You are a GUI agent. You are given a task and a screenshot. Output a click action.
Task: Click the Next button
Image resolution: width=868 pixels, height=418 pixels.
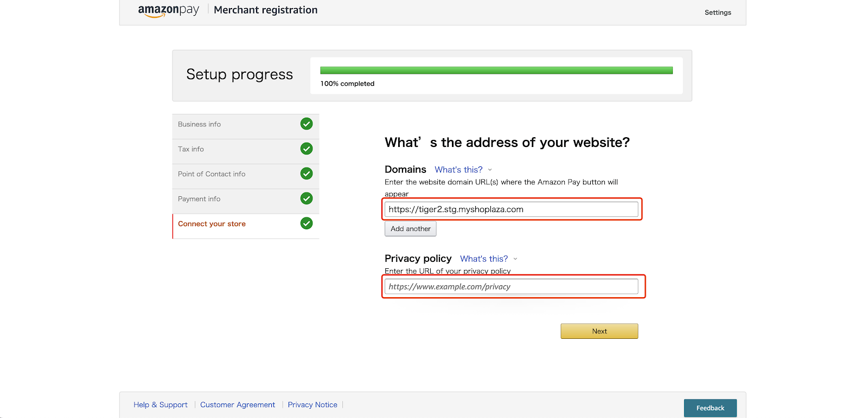(599, 331)
